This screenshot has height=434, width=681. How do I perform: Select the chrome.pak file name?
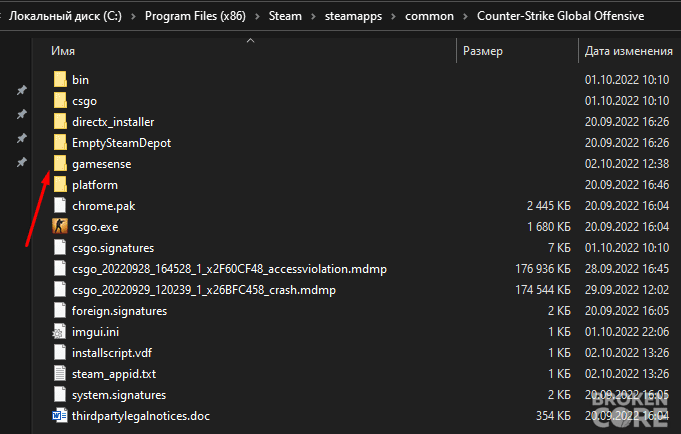click(x=103, y=206)
